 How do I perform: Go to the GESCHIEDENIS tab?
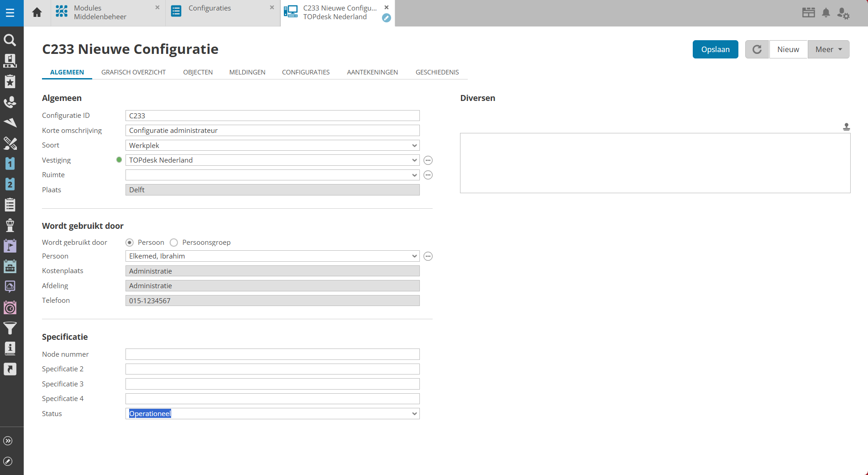pyautogui.click(x=437, y=72)
